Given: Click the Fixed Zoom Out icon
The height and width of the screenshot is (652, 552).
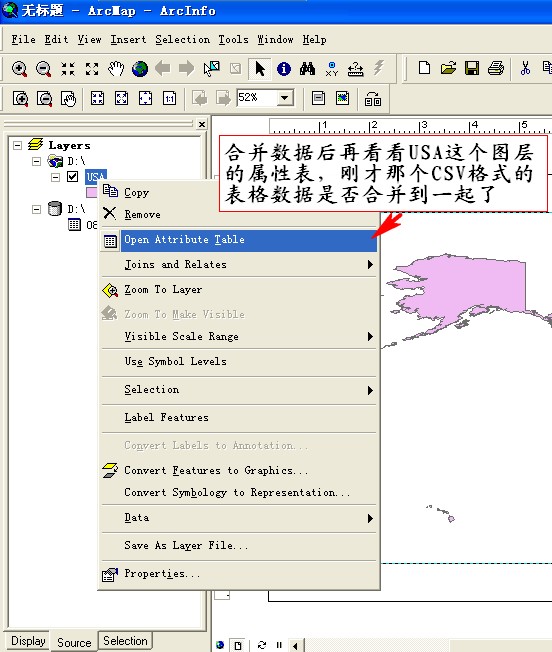Looking at the screenshot, I should [x=92, y=69].
